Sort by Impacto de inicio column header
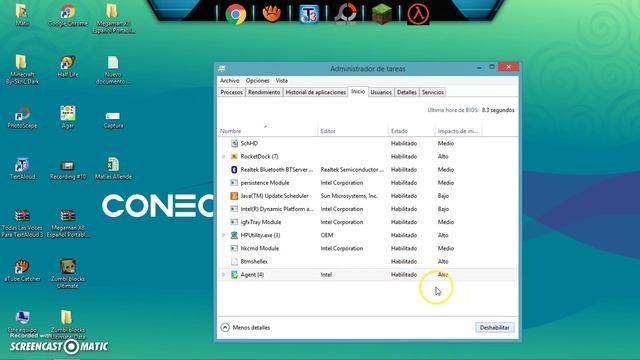This screenshot has width=640, height=360. tap(458, 131)
